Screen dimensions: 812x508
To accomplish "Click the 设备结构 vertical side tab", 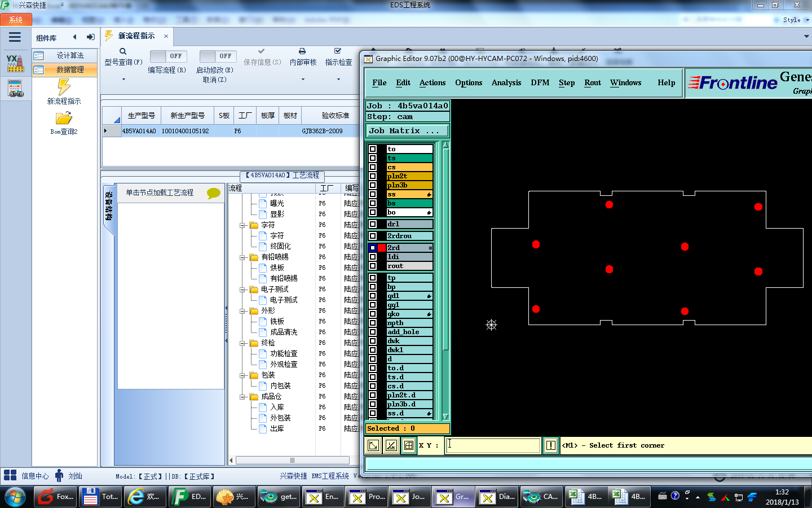I will pos(109,207).
